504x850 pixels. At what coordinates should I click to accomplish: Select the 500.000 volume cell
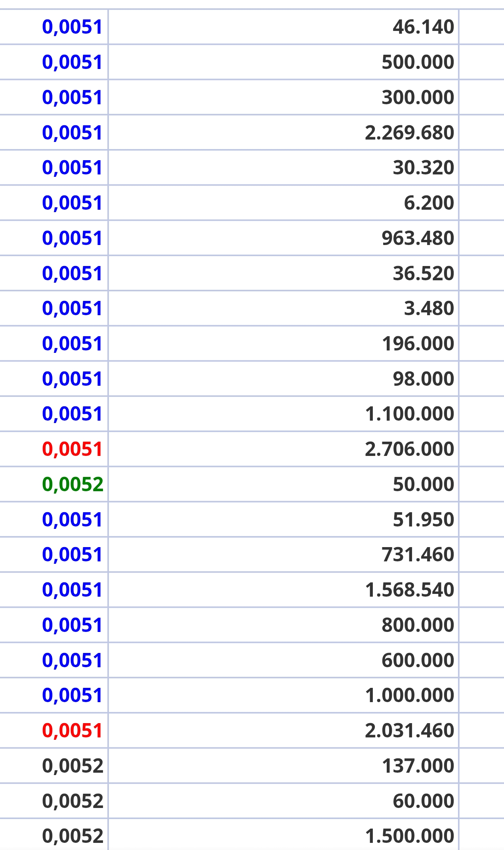283,62
